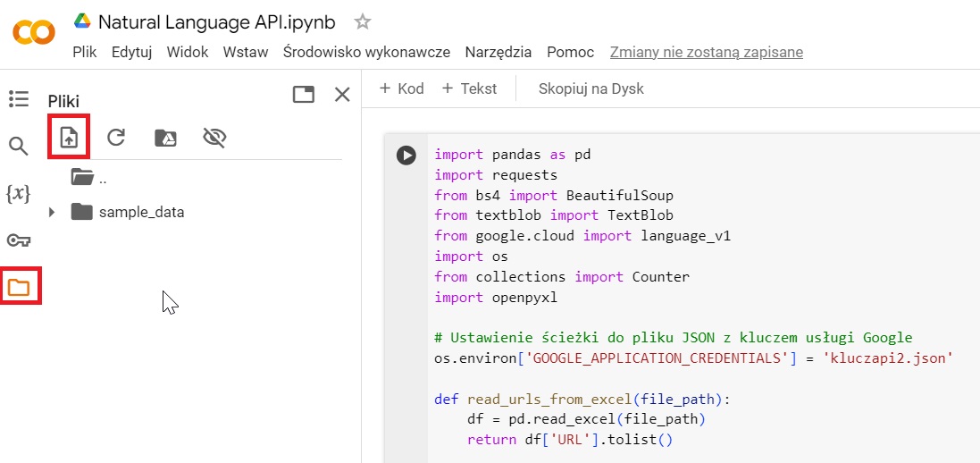Open the Narzędzia menu

498,53
